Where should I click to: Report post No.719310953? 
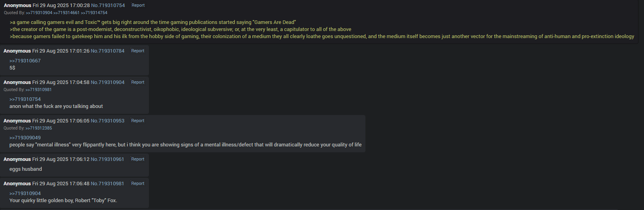[138, 121]
